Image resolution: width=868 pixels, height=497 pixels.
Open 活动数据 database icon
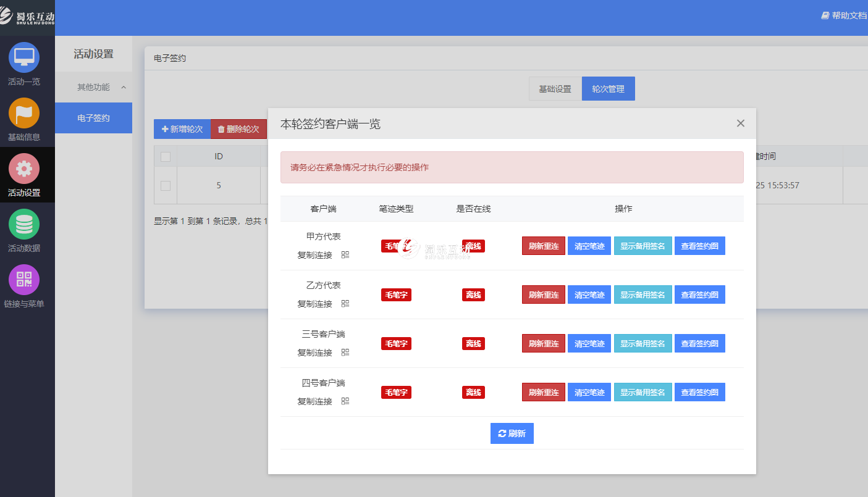(24, 225)
